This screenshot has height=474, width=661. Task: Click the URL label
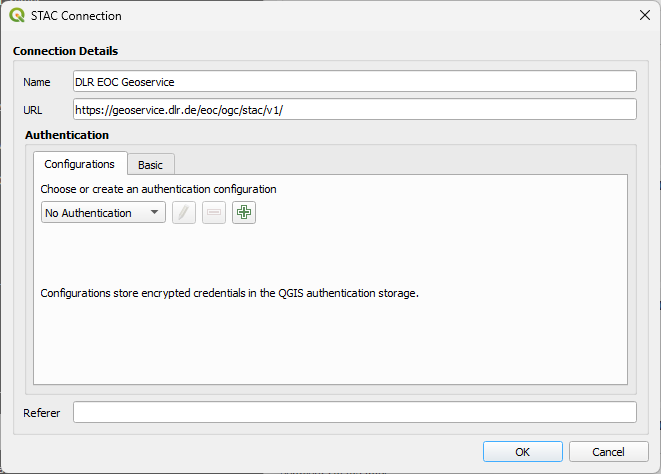click(x=32, y=110)
